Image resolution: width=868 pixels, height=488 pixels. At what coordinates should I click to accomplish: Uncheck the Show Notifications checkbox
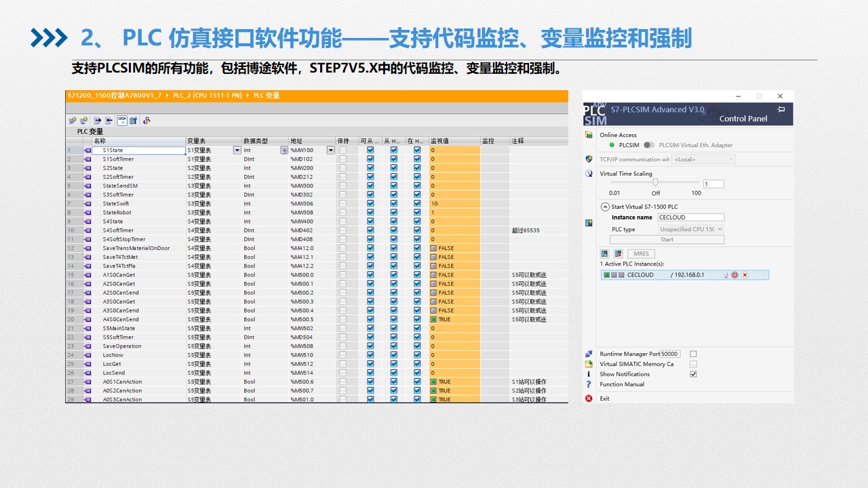tap(693, 374)
